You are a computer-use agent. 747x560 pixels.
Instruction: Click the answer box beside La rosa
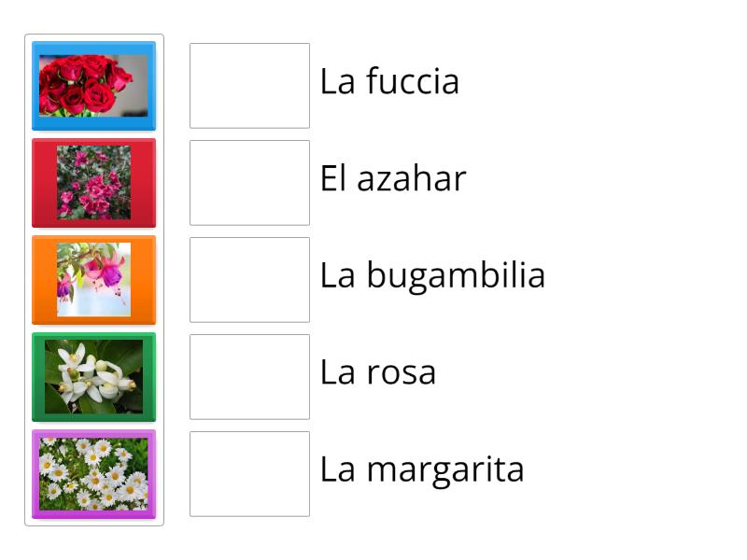point(248,377)
